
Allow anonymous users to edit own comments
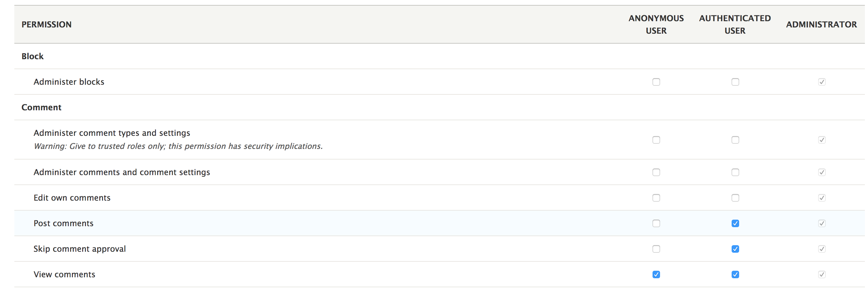(x=656, y=198)
